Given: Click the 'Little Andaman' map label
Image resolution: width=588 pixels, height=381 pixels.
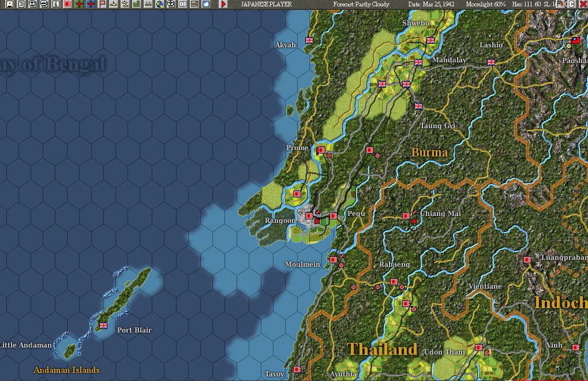Looking at the screenshot, I should tap(26, 345).
